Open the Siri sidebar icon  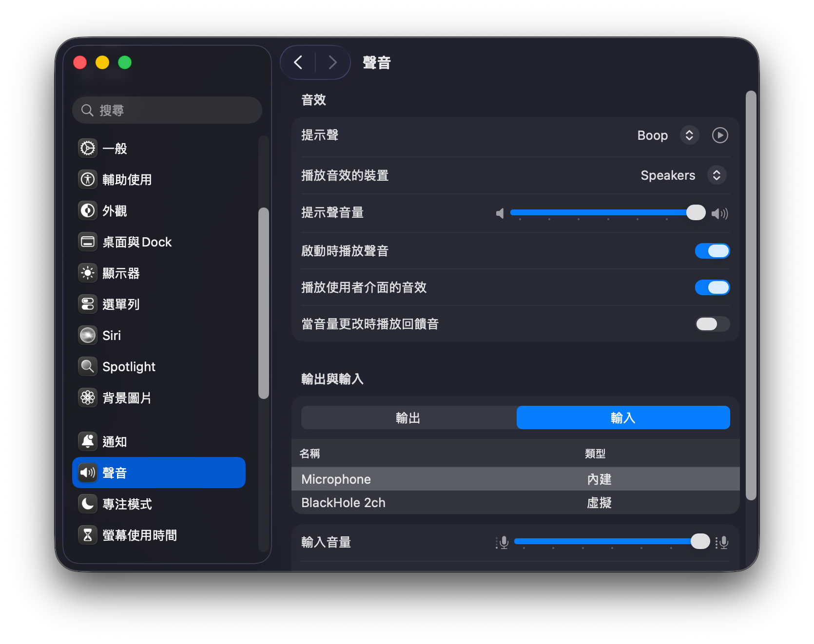click(x=88, y=335)
